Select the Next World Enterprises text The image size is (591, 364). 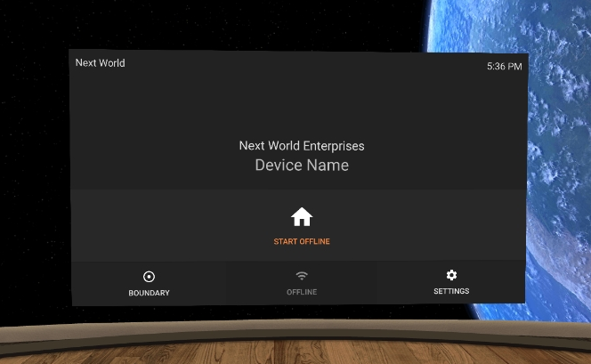pos(302,146)
